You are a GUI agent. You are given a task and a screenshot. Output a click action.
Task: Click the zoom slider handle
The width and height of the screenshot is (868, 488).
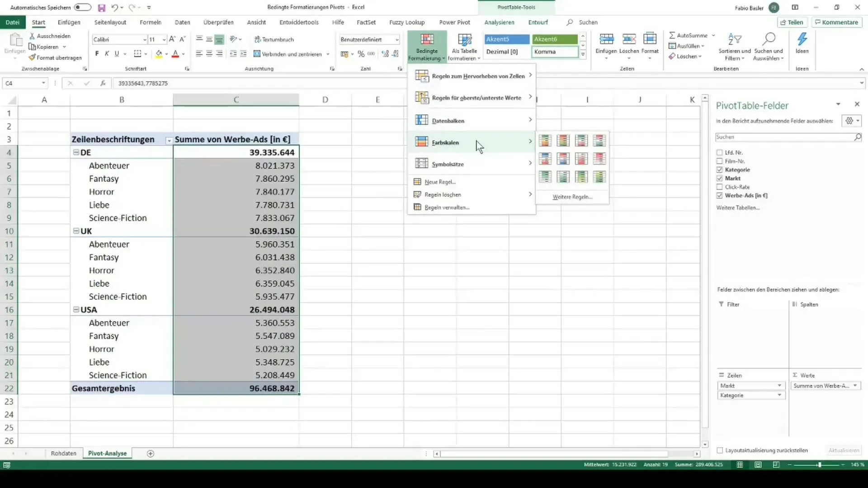click(819, 465)
